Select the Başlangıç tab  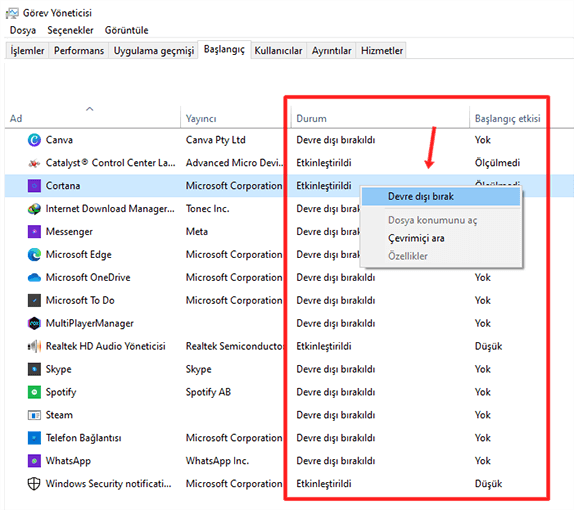coord(224,49)
